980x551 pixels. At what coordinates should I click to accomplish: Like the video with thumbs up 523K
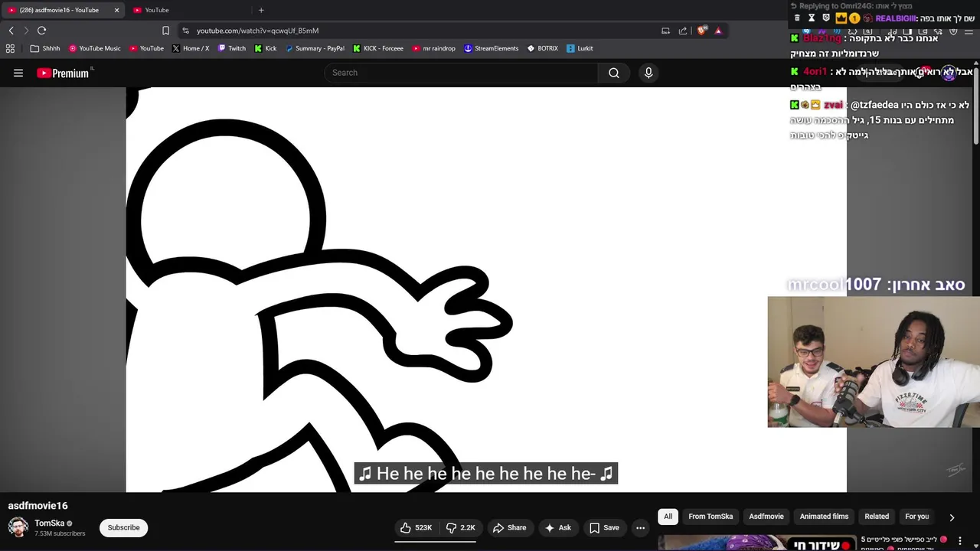416,527
